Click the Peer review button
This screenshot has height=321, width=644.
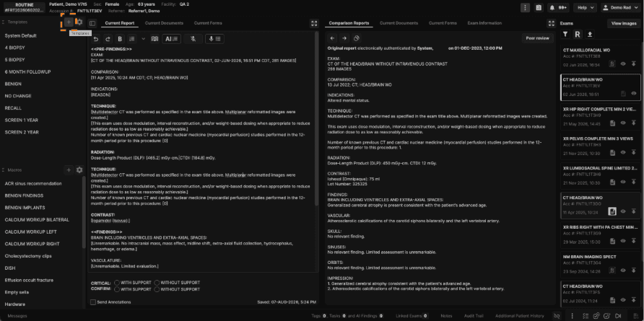[538, 38]
